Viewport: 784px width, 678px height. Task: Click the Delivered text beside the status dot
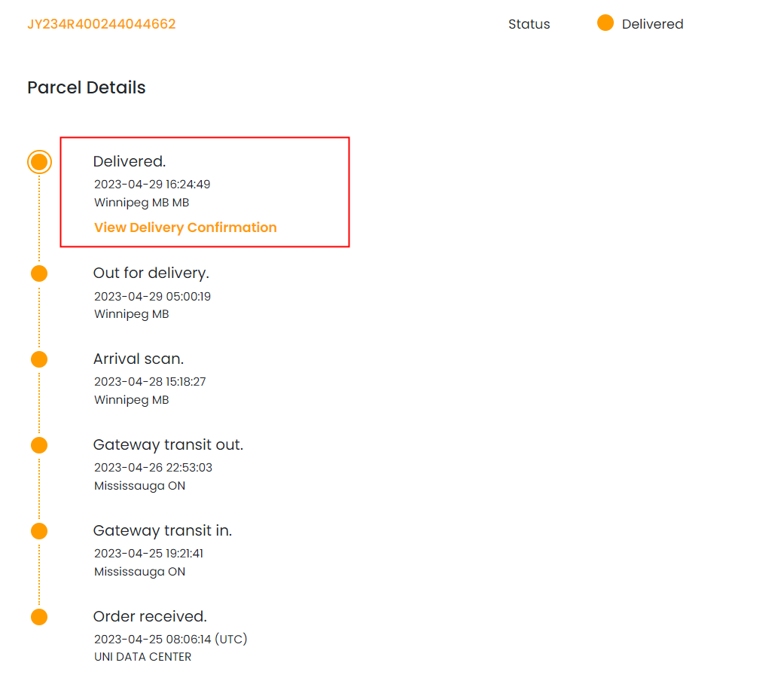(652, 24)
